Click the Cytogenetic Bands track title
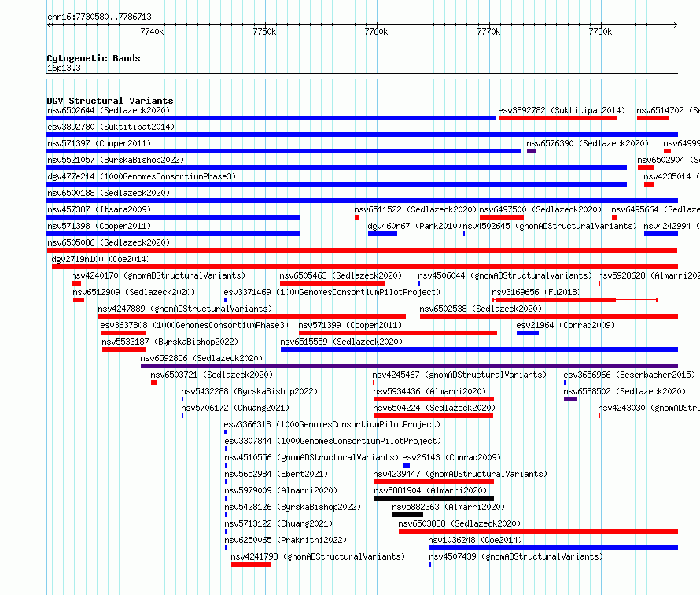The height and width of the screenshot is (595, 700). [x=94, y=58]
